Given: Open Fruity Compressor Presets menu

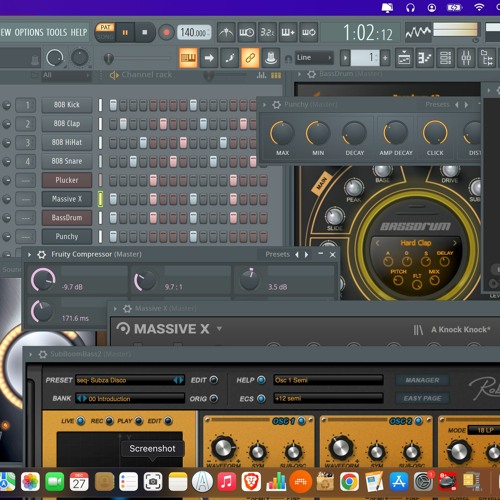Looking at the screenshot, I should click(277, 255).
